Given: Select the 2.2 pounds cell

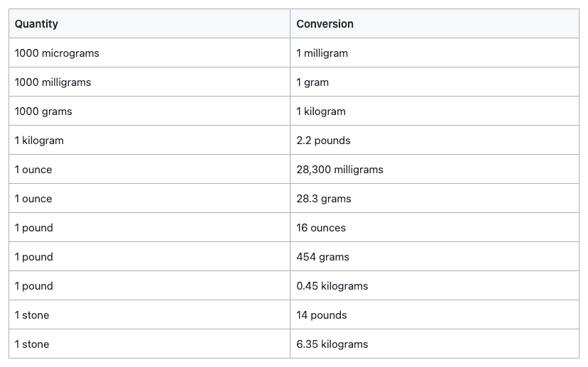Looking at the screenshot, I should point(434,141).
